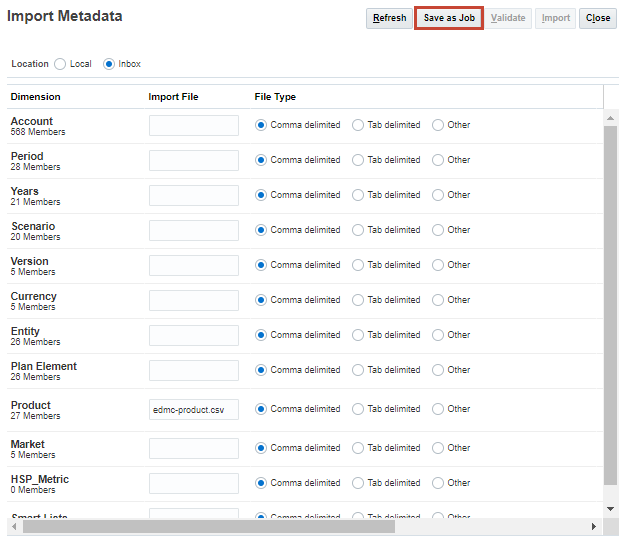The height and width of the screenshot is (543, 626).
Task: Select Comma delimited for Years
Action: tap(261, 195)
